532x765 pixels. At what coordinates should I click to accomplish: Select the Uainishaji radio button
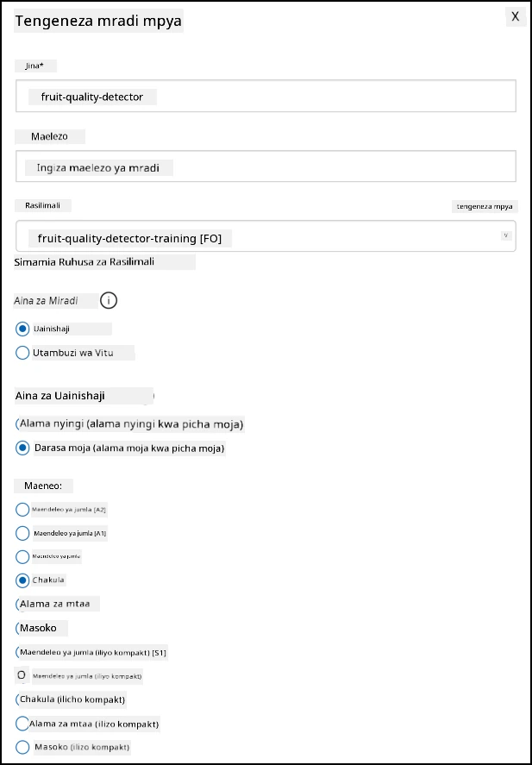click(x=22, y=329)
